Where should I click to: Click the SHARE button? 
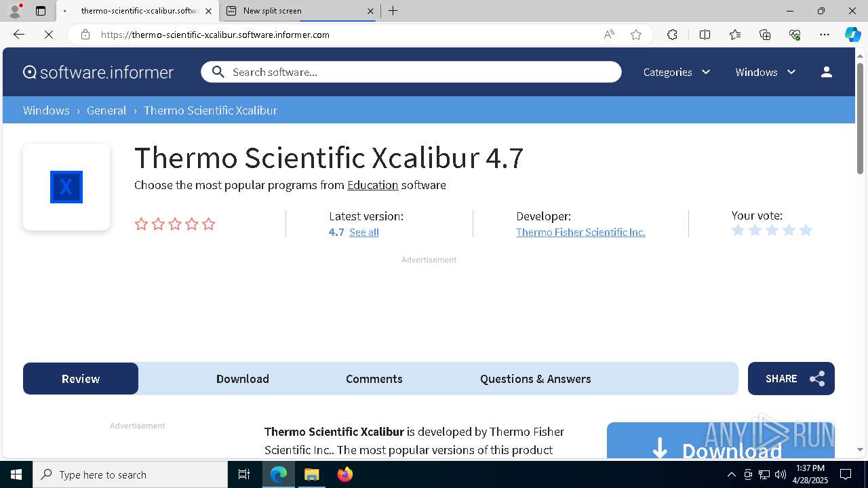pyautogui.click(x=791, y=379)
